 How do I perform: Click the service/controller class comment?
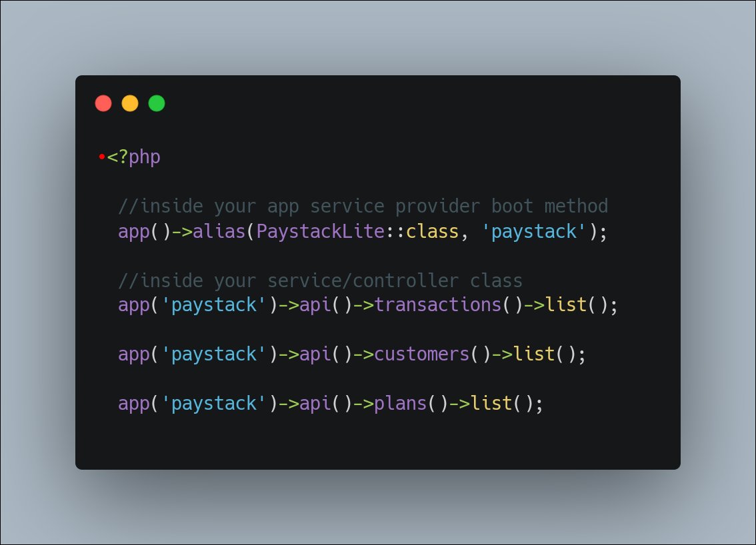point(320,280)
